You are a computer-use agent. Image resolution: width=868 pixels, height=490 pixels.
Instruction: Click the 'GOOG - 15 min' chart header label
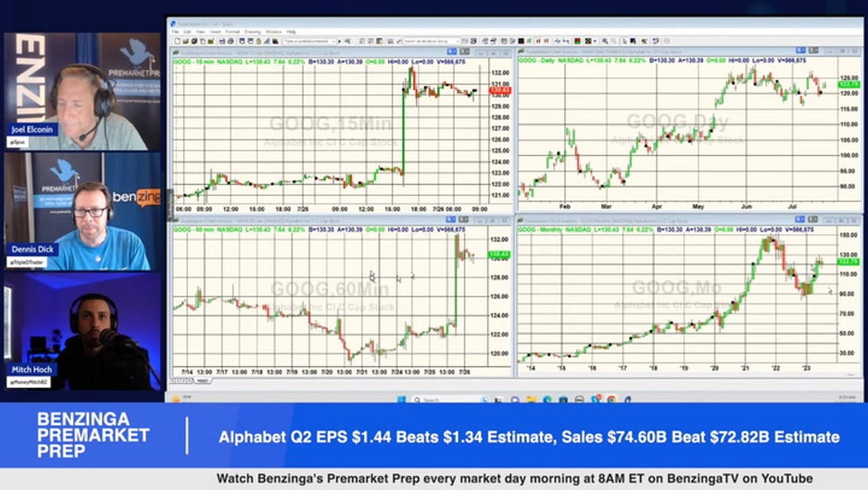(x=195, y=61)
